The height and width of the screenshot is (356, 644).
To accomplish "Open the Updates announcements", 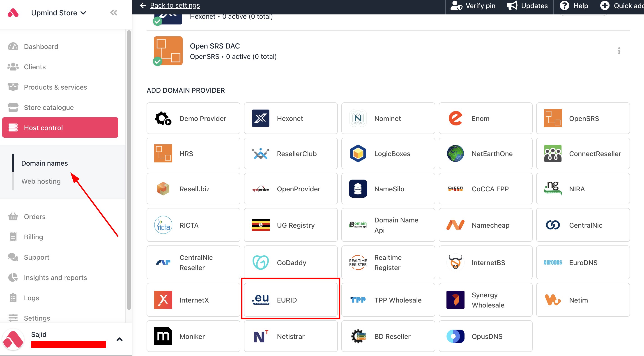I will point(527,6).
